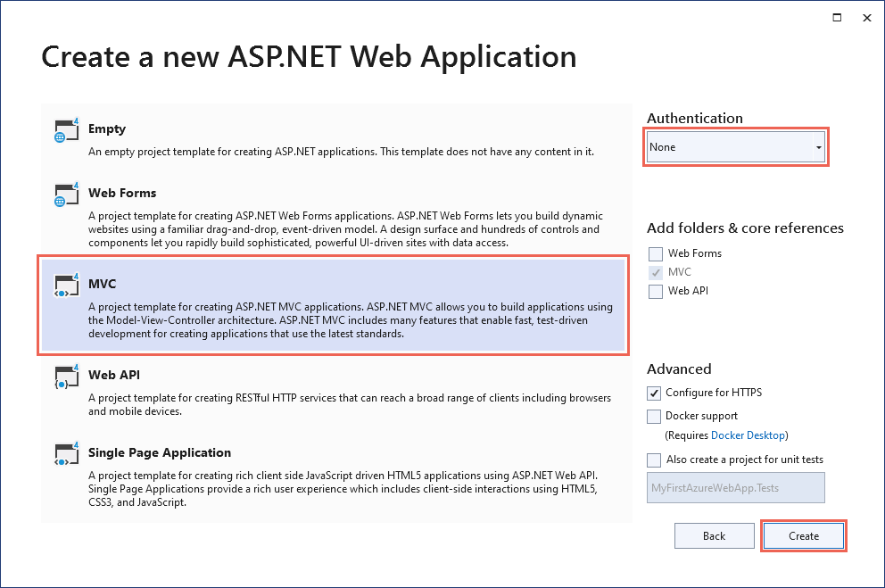The width and height of the screenshot is (885, 588).
Task: Enable Docker support checkbox
Action: pyautogui.click(x=655, y=416)
